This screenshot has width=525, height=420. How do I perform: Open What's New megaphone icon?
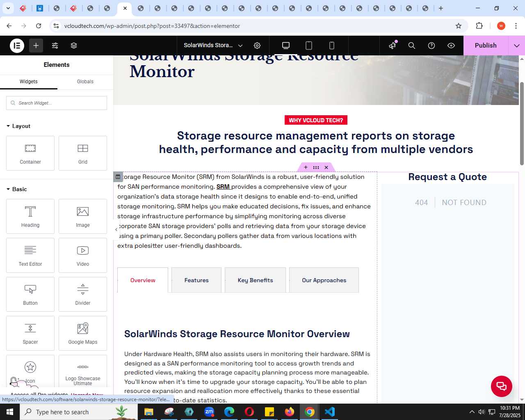click(x=393, y=46)
